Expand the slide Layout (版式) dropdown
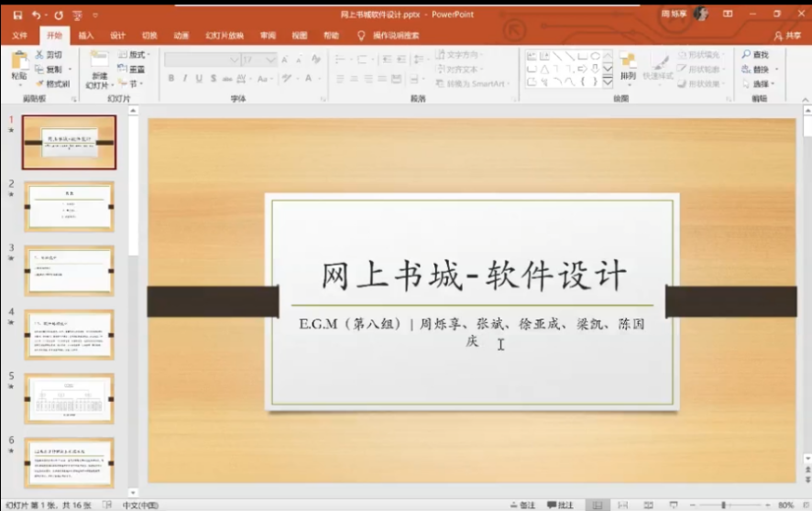812x511 pixels. pyautogui.click(x=137, y=55)
